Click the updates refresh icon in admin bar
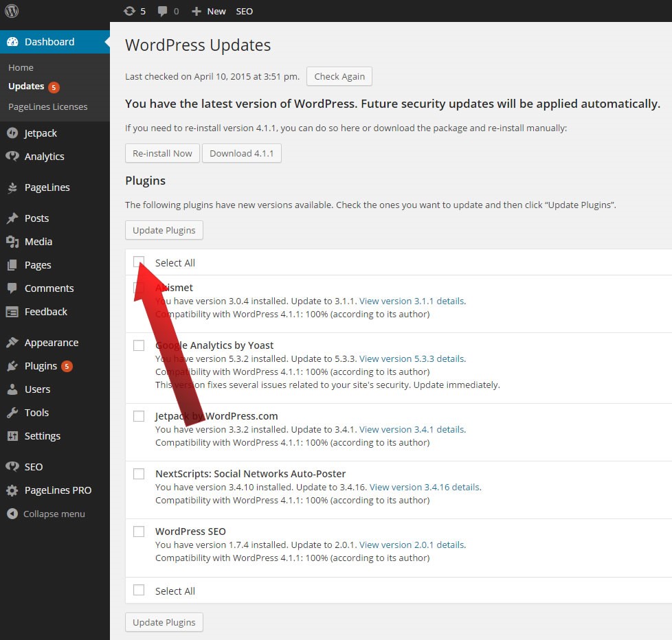The height and width of the screenshot is (640, 672). (x=129, y=11)
